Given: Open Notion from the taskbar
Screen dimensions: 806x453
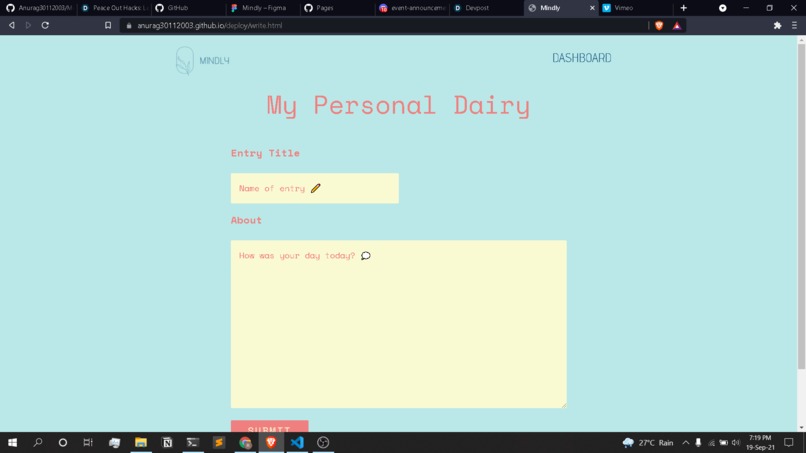Looking at the screenshot, I should [167, 442].
